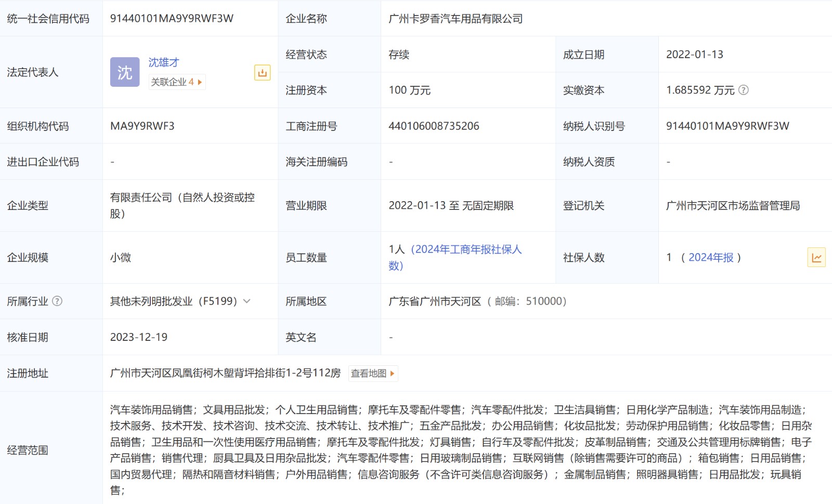Image resolution: width=832 pixels, height=504 pixels.
Task: Open the 2024年报 link in 社保人数
Action: point(710,258)
